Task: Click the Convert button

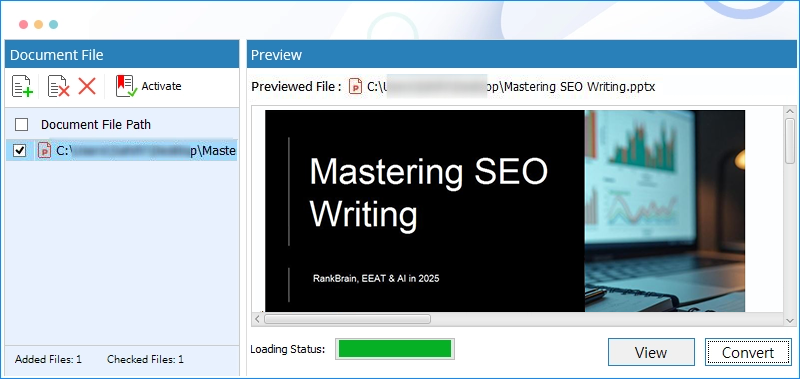Action: 748,352
